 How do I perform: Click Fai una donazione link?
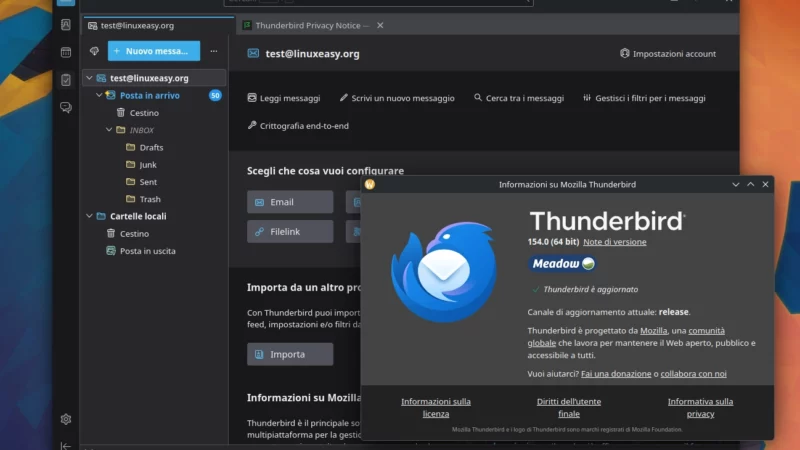tap(616, 374)
